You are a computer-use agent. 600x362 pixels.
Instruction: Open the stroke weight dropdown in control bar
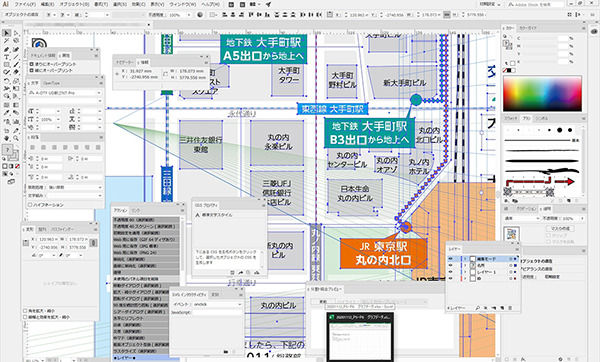pyautogui.click(x=107, y=15)
